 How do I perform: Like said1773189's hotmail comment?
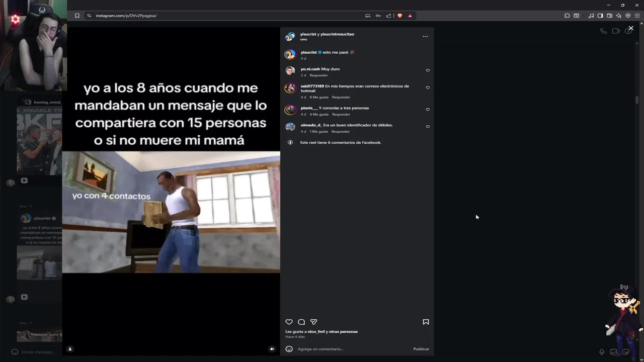tap(428, 87)
